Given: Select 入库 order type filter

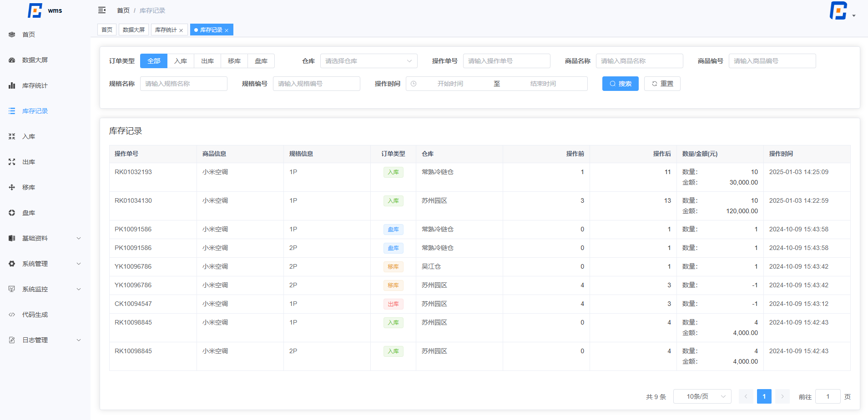Looking at the screenshot, I should 181,61.
